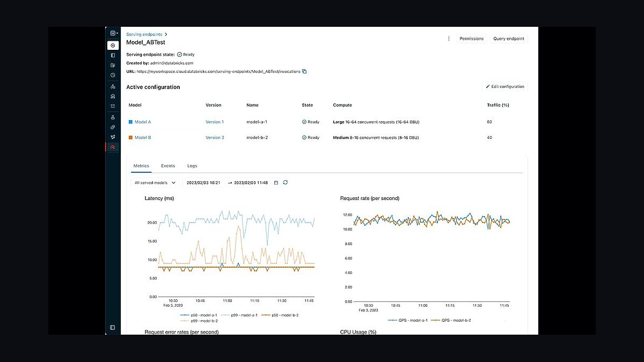Copy the endpoint URL with the copy icon

(304, 71)
